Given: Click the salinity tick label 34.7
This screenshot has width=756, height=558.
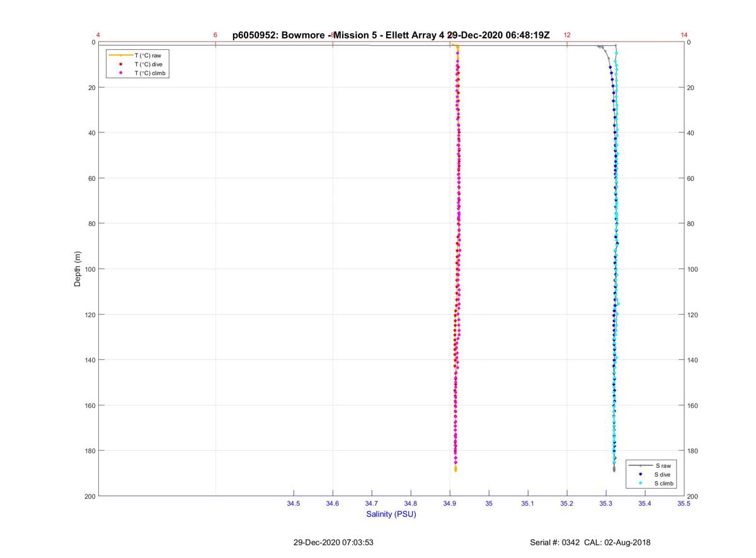Looking at the screenshot, I should (372, 504).
